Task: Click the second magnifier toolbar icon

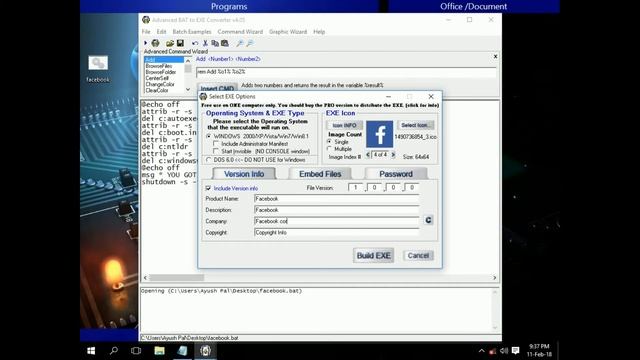Action: pyautogui.click(x=250, y=43)
